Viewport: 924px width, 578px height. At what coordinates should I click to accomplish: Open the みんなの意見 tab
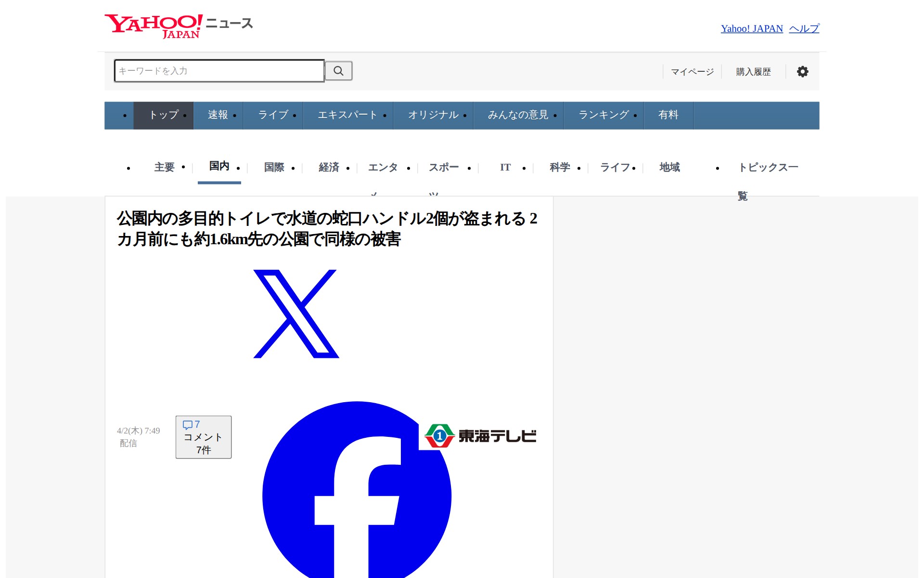click(x=518, y=115)
